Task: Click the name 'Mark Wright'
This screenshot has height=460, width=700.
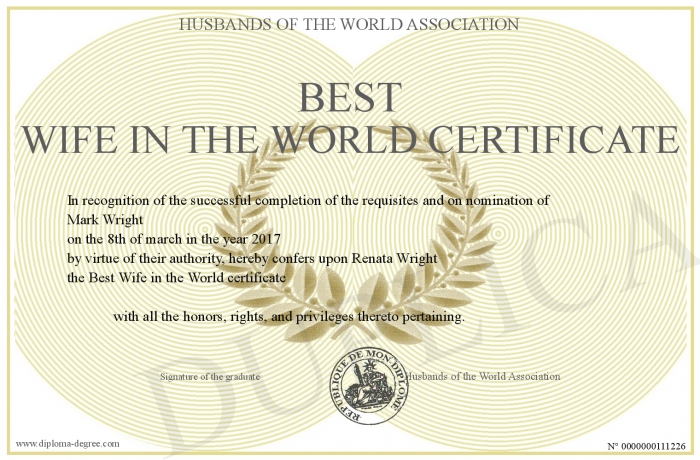Action: pyautogui.click(x=105, y=219)
